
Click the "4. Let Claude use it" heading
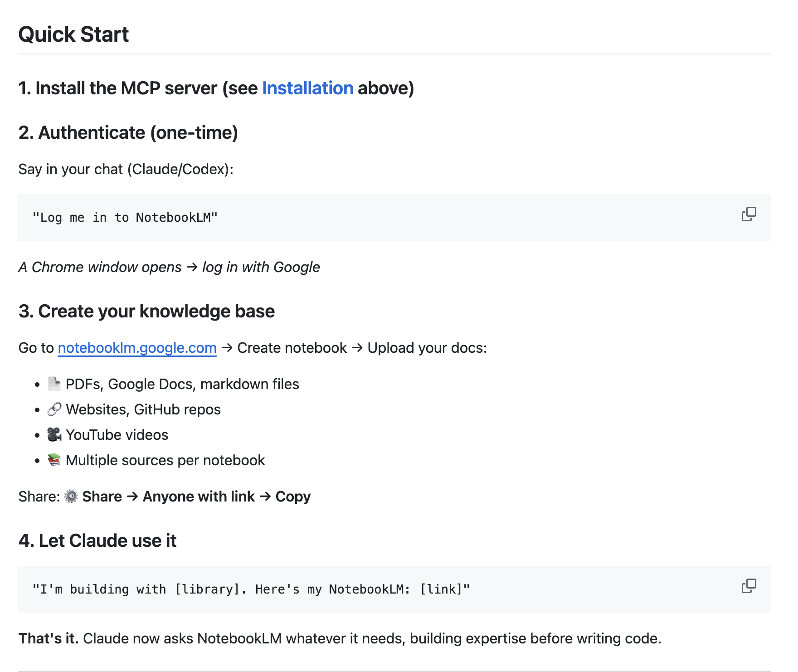pos(97,541)
